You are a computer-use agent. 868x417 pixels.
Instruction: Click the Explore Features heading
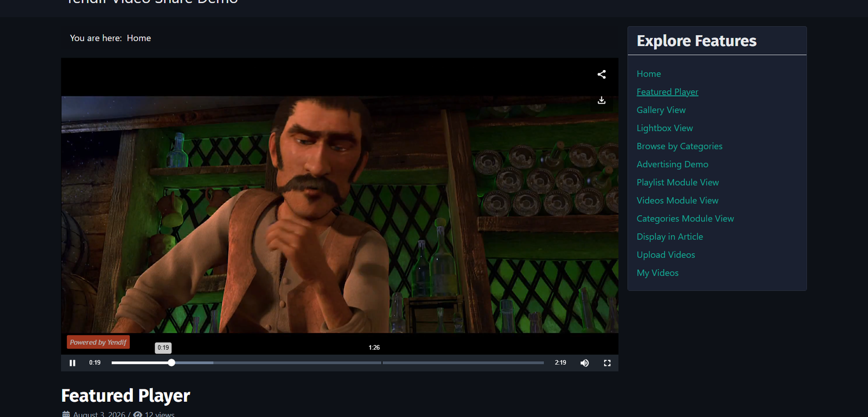pyautogui.click(x=697, y=41)
